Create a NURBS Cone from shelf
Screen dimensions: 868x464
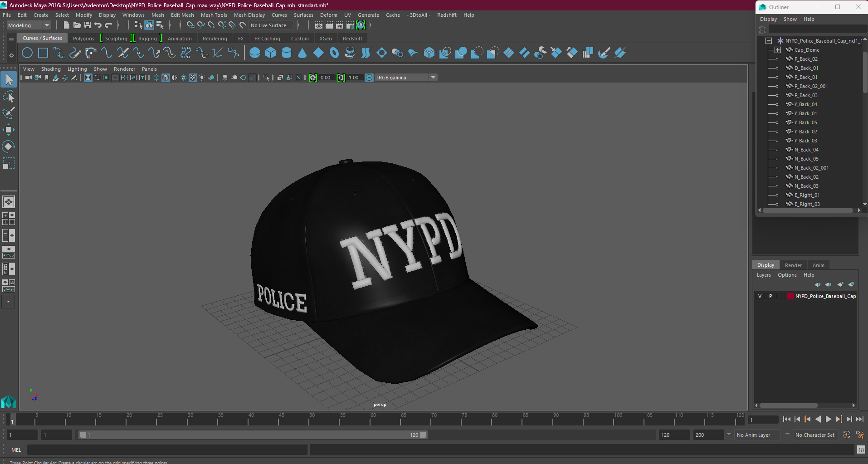[x=302, y=53]
